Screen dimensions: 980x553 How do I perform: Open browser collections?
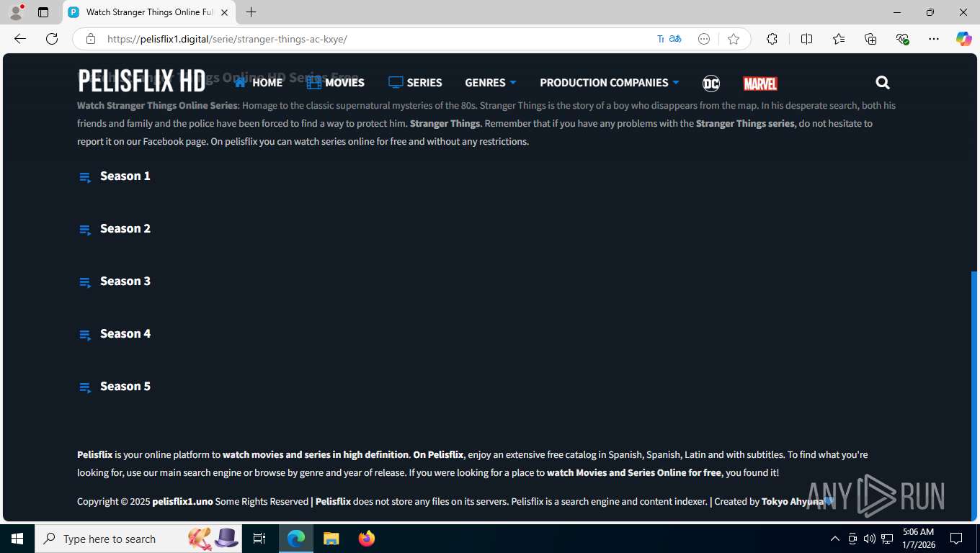click(x=870, y=39)
